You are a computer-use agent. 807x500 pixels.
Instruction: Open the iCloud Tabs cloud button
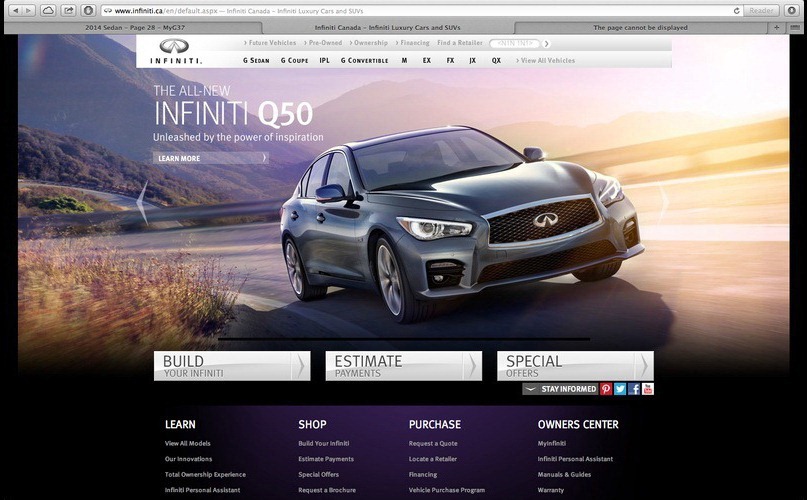pos(48,10)
